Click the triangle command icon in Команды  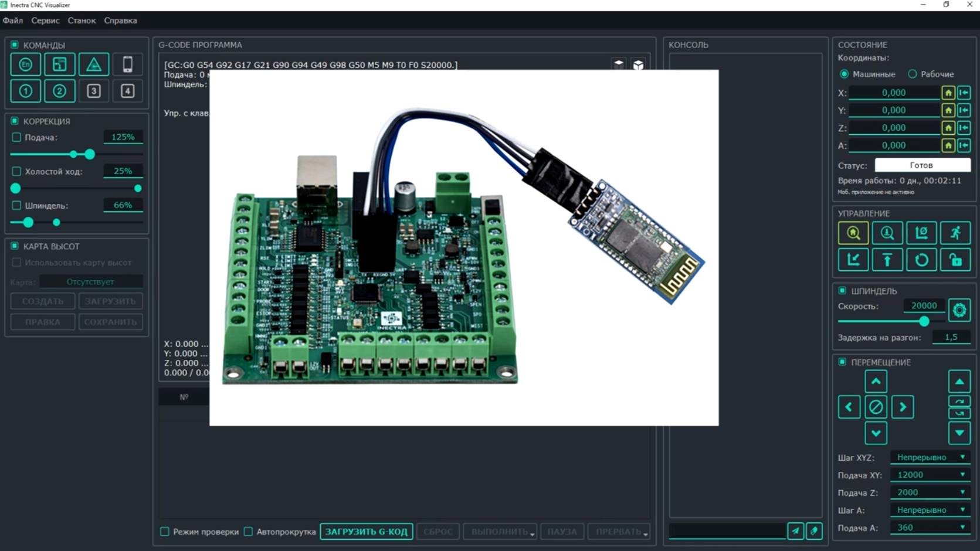[94, 64]
